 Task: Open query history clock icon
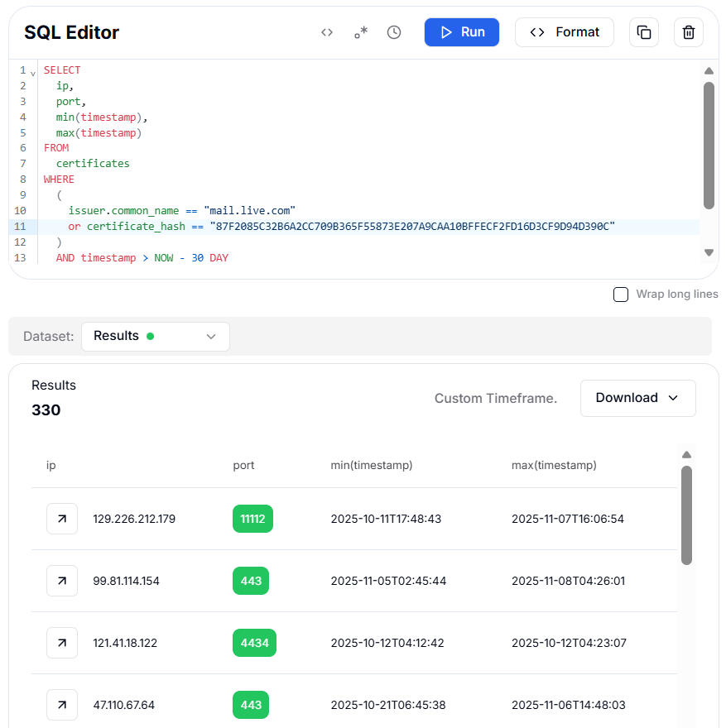click(x=394, y=32)
